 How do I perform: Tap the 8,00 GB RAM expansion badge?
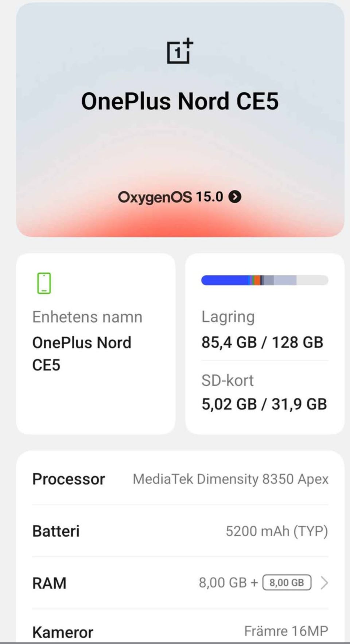pos(287,583)
